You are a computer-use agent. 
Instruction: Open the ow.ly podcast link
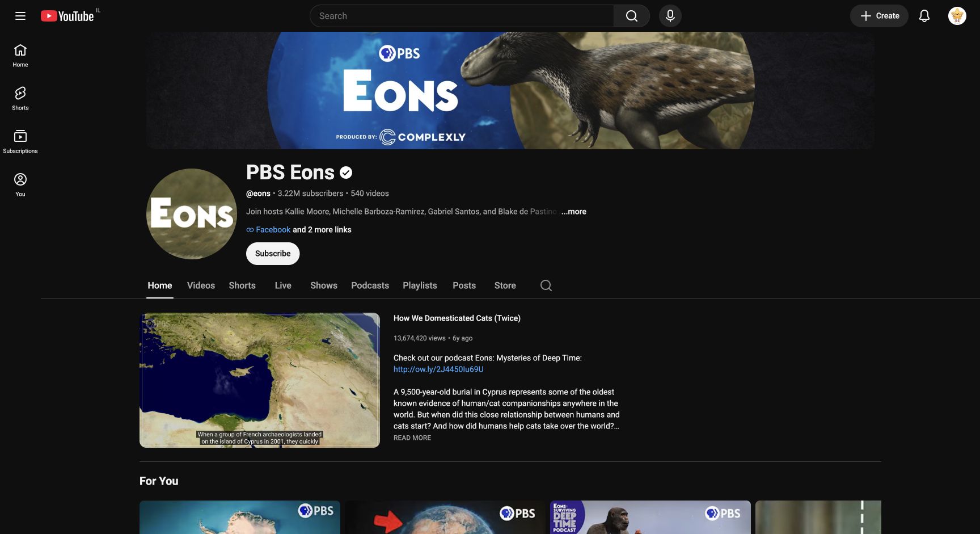tap(438, 369)
